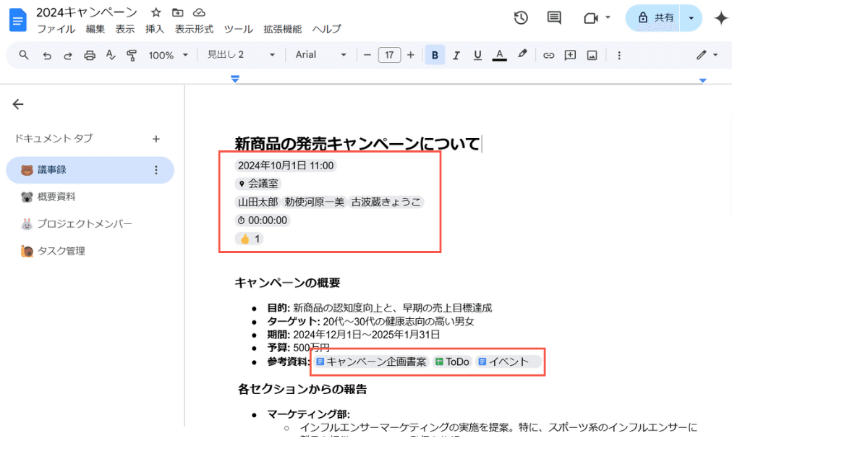This screenshot has width=868, height=454.
Task: Open the 100% zoom dropdown
Action: tap(168, 55)
